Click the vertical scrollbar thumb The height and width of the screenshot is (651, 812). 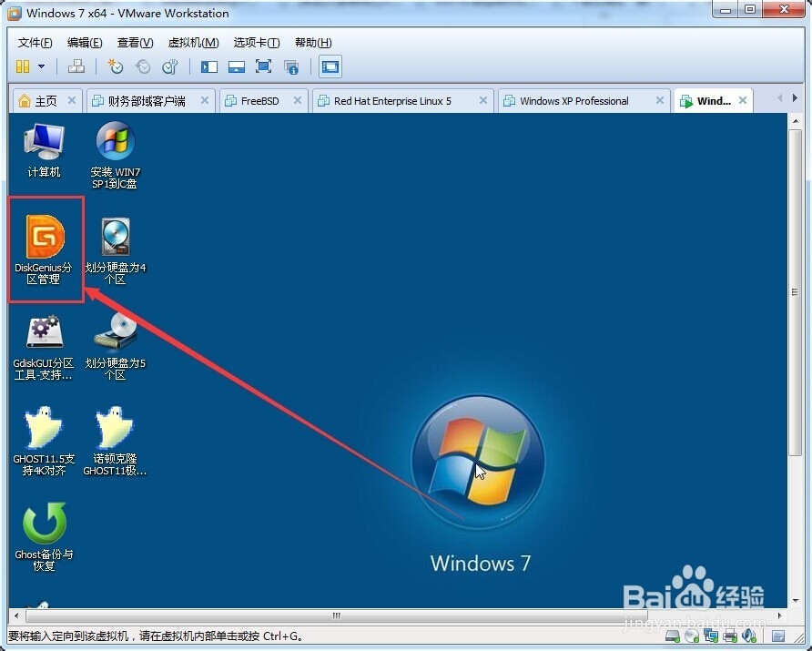pos(796,292)
